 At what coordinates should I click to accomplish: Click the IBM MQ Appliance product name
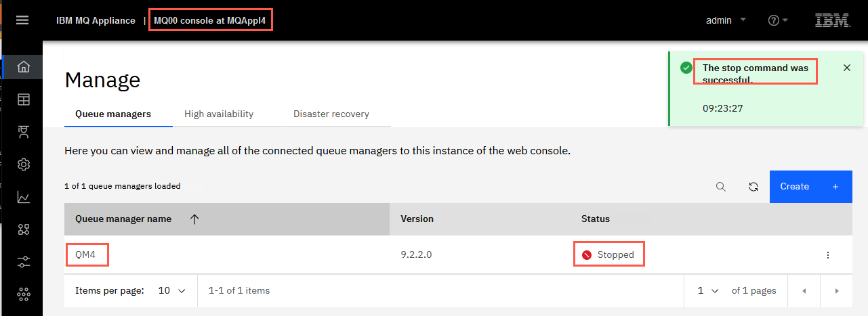[x=96, y=20]
